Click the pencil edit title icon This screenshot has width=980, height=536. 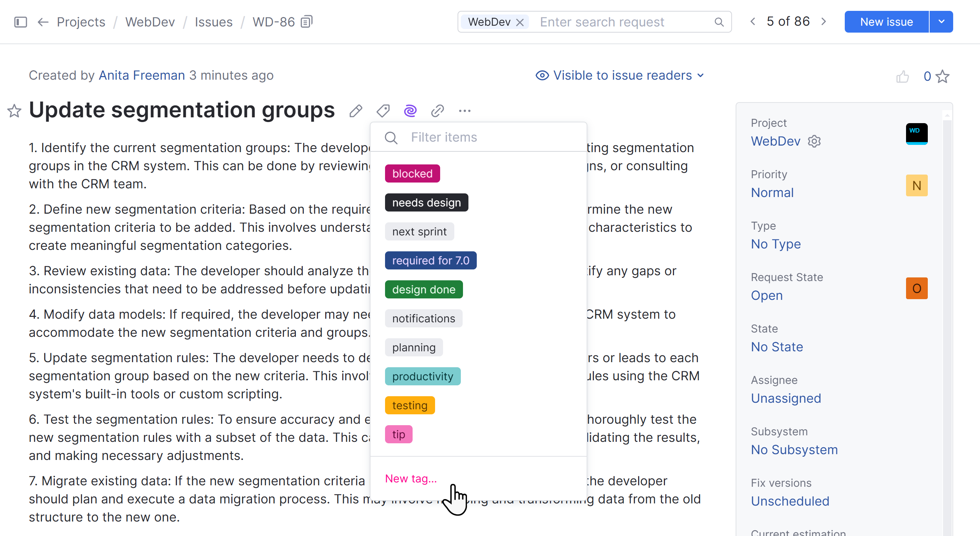[356, 111]
